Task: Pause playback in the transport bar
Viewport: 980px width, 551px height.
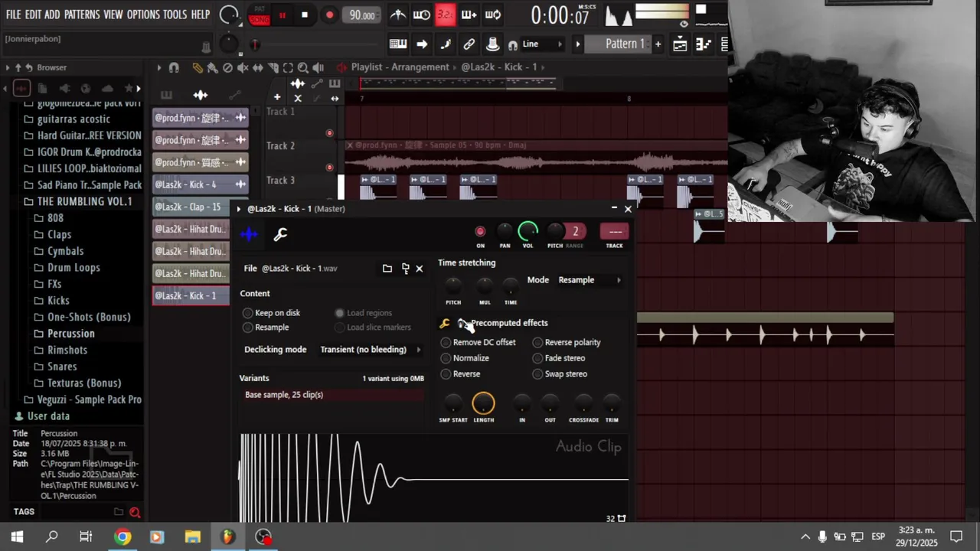Action: [x=282, y=15]
